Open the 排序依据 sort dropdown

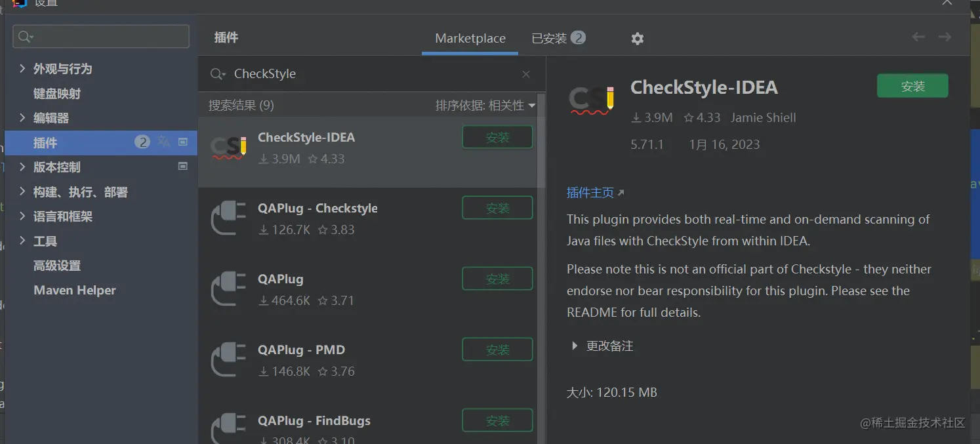485,105
